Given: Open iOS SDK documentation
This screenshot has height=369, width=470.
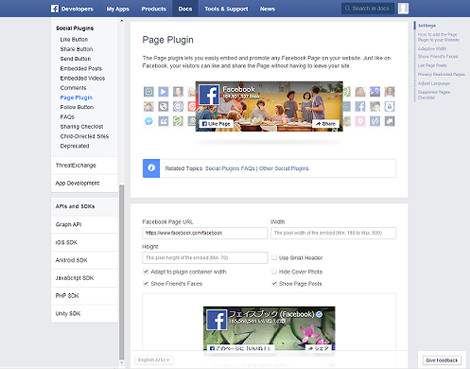Looking at the screenshot, I should 84,242.
